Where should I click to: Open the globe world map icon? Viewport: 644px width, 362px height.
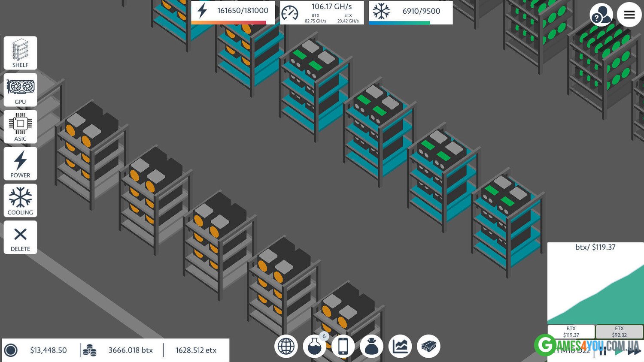[x=286, y=346]
